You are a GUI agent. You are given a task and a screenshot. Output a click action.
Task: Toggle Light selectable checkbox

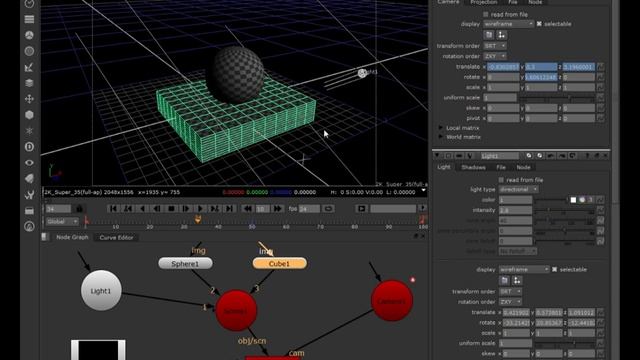tap(554, 269)
